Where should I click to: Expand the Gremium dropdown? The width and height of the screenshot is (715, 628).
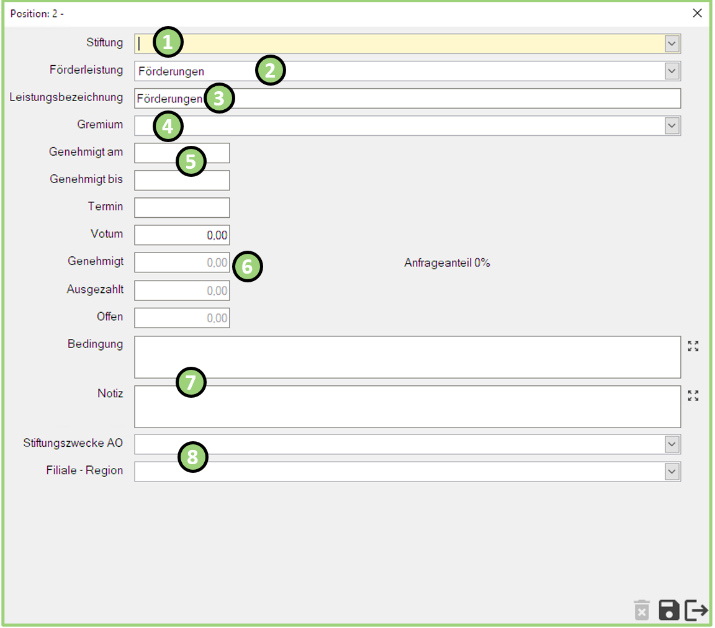click(x=672, y=125)
